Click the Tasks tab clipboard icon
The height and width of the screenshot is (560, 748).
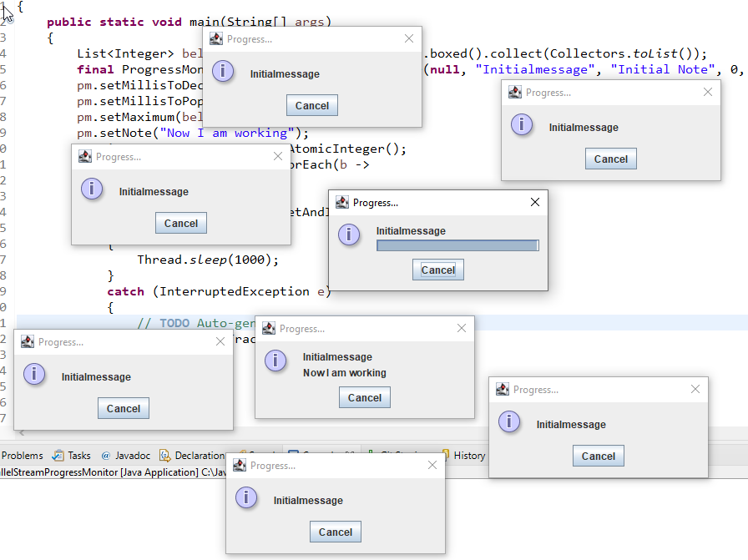pos(58,456)
